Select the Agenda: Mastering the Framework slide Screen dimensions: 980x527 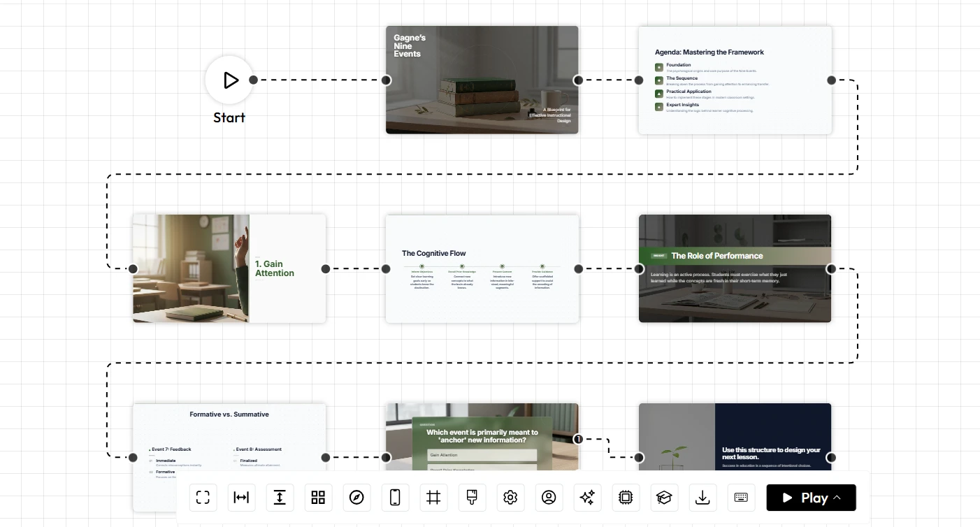[735, 80]
